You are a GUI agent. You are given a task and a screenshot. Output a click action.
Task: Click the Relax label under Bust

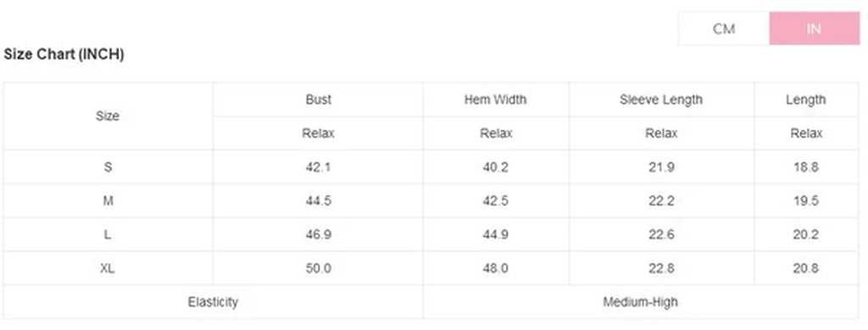(319, 133)
